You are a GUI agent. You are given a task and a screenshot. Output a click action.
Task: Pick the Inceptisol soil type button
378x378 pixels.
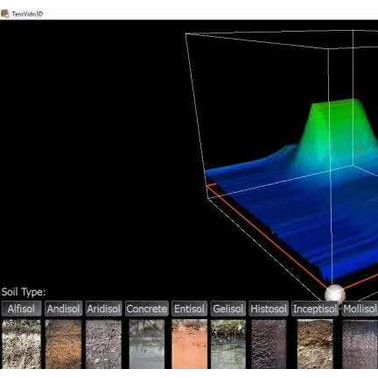pyautogui.click(x=315, y=309)
